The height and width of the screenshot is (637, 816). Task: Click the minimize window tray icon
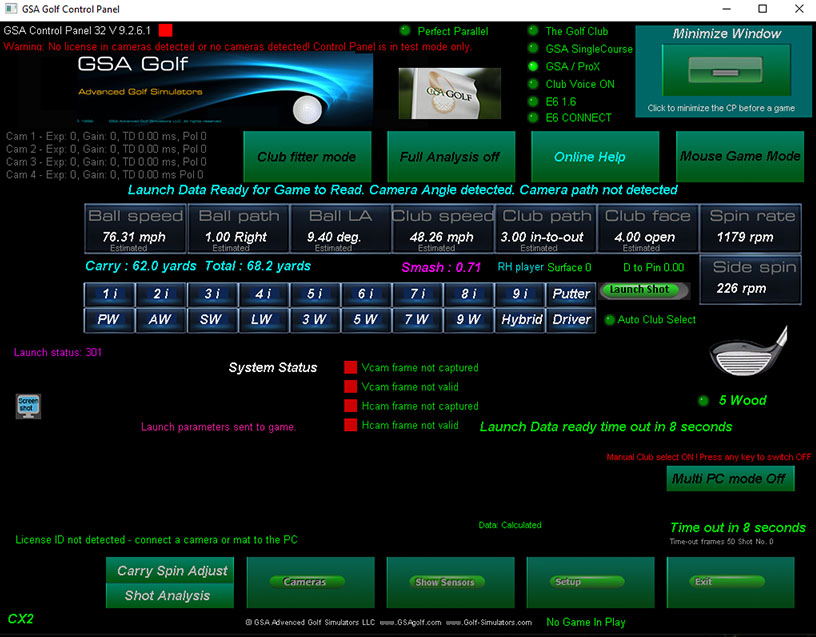point(726,70)
